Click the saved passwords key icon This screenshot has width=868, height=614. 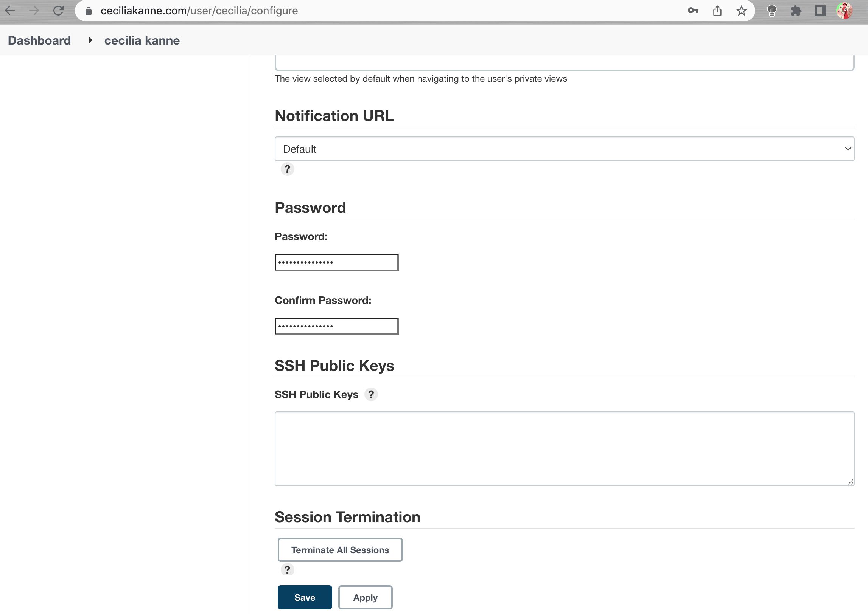point(693,11)
